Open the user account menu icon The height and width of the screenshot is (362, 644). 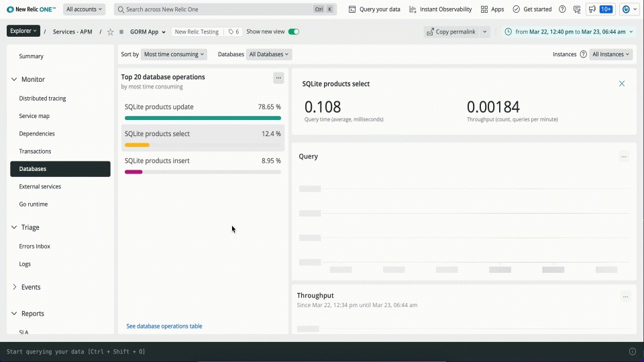coord(629,9)
